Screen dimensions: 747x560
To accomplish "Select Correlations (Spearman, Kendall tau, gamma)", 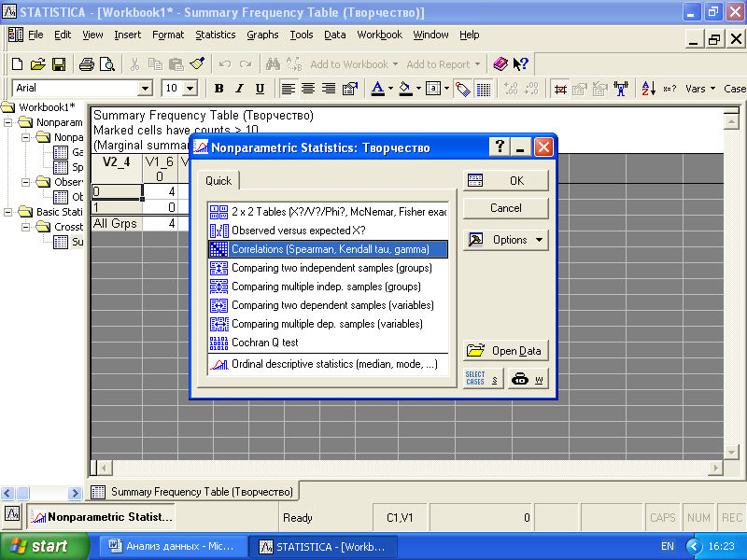I will 329,249.
